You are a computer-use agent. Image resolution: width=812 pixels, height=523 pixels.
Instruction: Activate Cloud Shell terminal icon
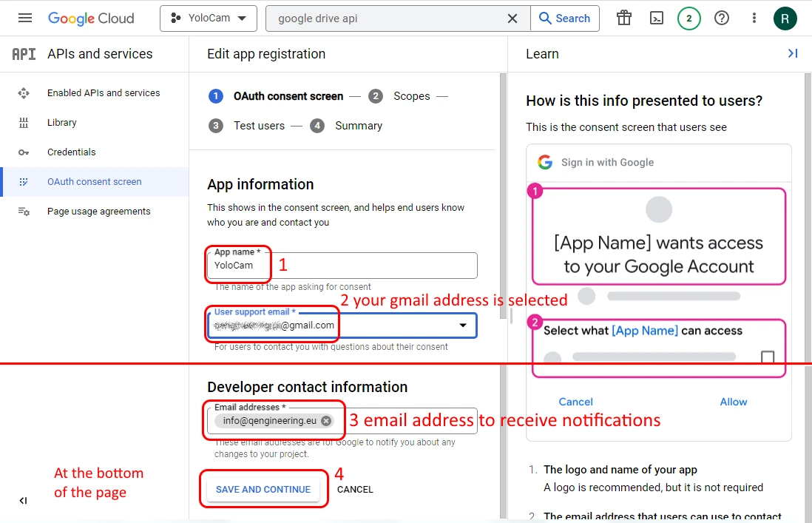657,18
